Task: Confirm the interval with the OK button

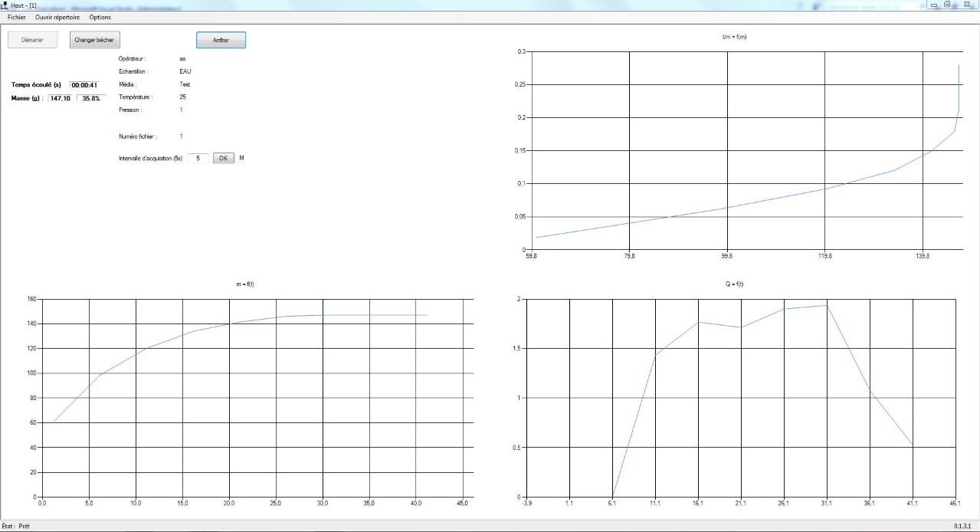Action: point(223,158)
